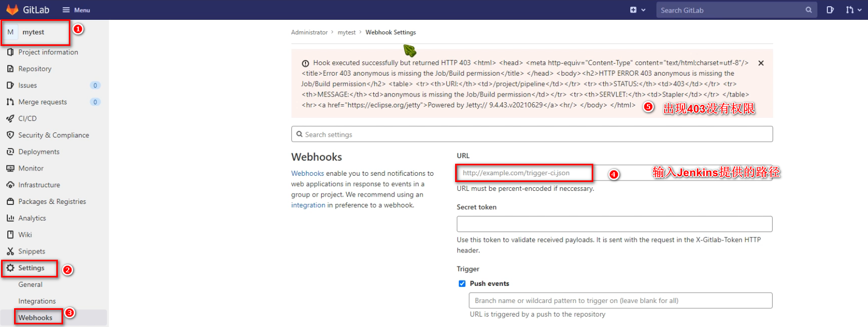This screenshot has height=327, width=868.
Task: Click the Repository icon
Action: coord(10,69)
